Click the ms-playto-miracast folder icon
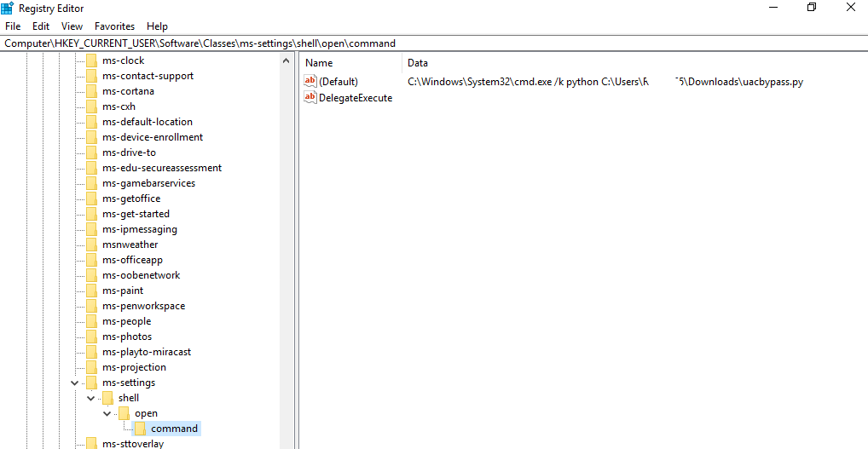868x449 pixels. [91, 352]
